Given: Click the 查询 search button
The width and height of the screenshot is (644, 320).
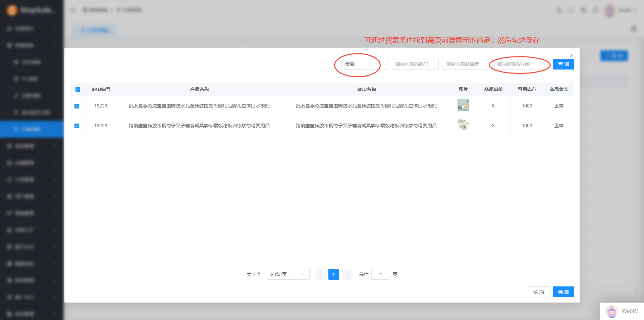Looking at the screenshot, I should pyautogui.click(x=563, y=64).
